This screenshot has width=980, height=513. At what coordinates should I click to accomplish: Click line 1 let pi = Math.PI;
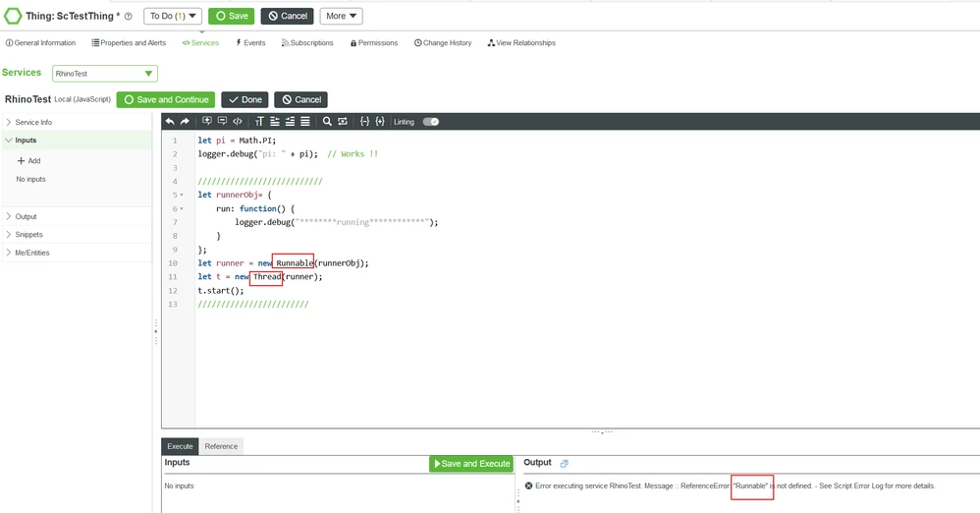click(x=237, y=141)
